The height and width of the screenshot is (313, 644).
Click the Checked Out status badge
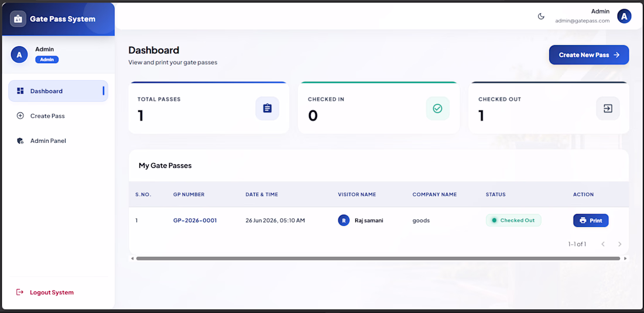(x=513, y=221)
